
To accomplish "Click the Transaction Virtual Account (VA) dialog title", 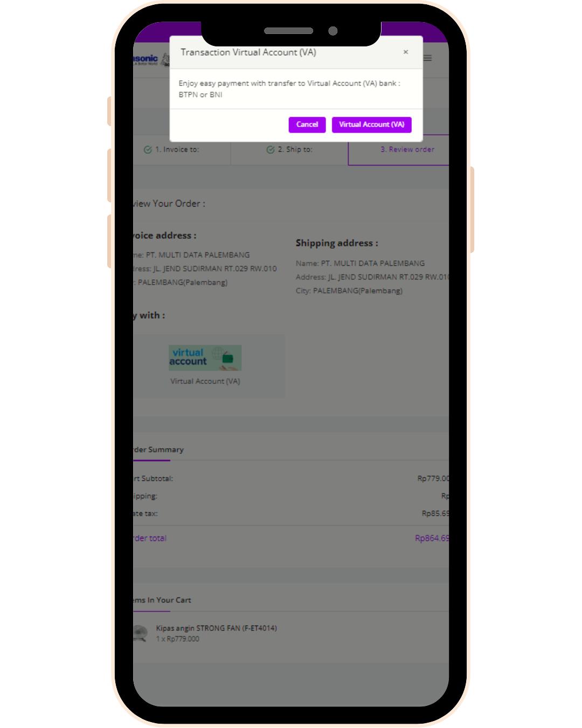I will pos(248,52).
